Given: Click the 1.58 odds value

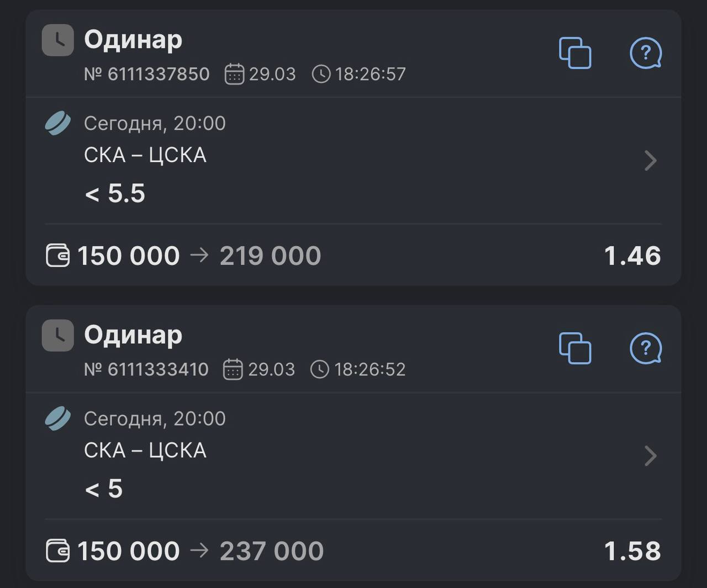Looking at the screenshot, I should 632,551.
